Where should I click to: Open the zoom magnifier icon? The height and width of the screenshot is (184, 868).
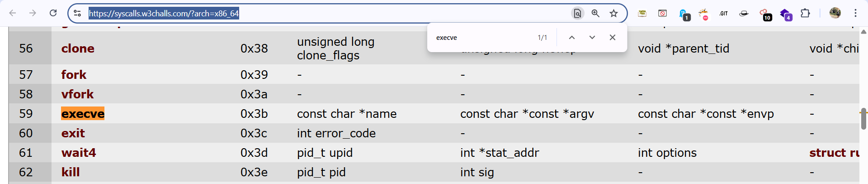(x=595, y=13)
